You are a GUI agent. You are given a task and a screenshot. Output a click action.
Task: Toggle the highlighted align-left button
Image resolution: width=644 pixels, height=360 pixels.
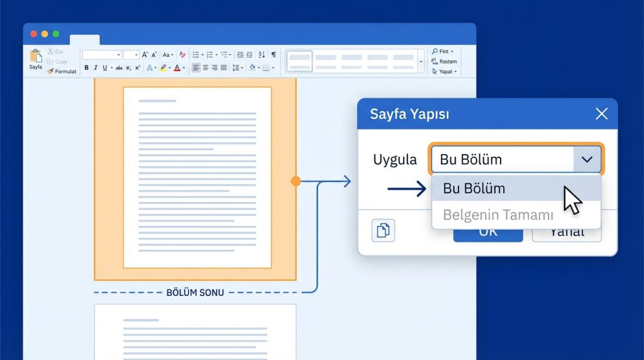pyautogui.click(x=196, y=68)
